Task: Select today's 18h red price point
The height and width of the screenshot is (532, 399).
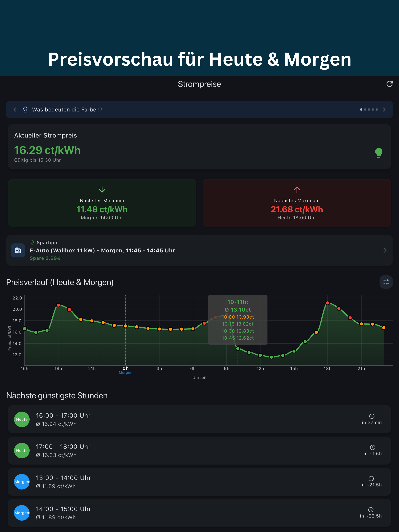Action: point(58,305)
